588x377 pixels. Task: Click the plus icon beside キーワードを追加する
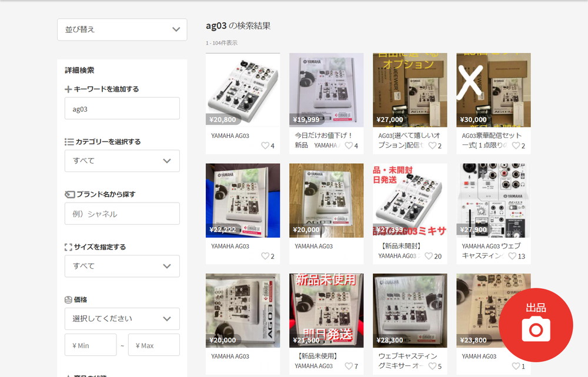[x=68, y=89]
